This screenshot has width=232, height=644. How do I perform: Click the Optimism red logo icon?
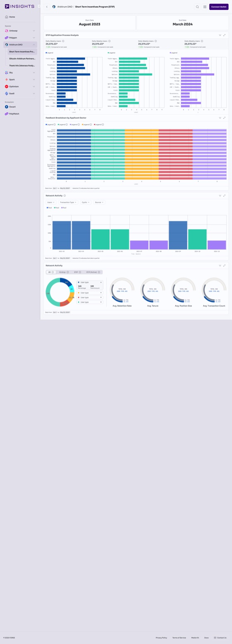pyautogui.click(x=7, y=87)
